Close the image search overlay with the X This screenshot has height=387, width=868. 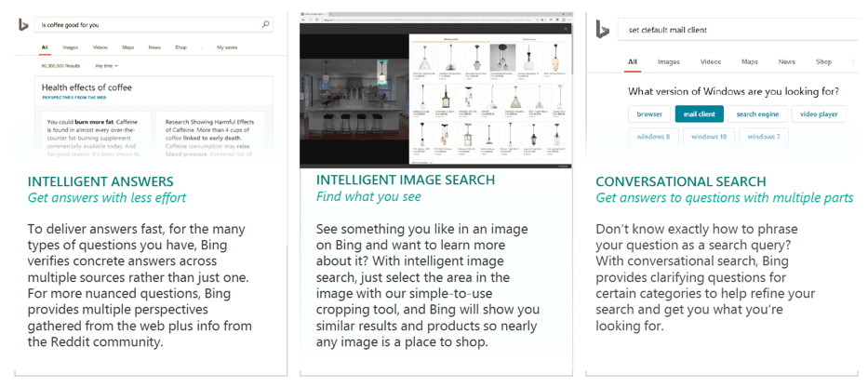pos(567,31)
